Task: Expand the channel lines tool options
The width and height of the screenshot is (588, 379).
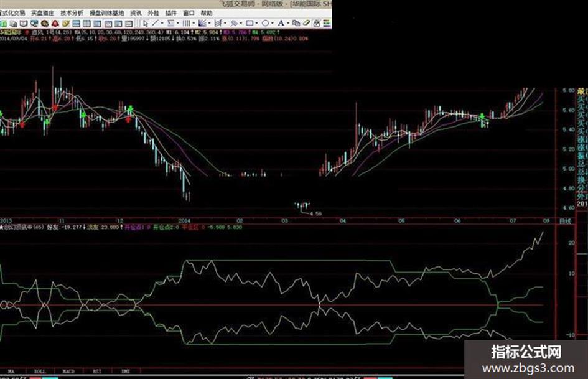Action: (x=225, y=23)
